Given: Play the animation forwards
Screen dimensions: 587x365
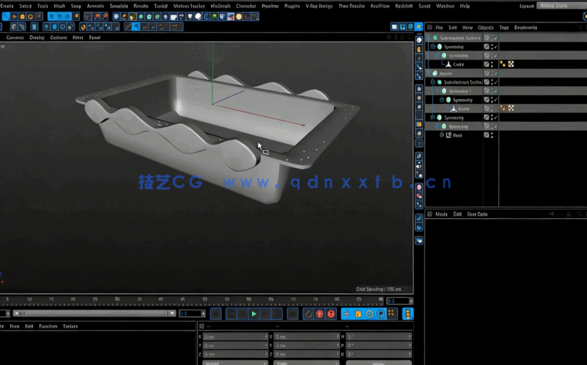Looking at the screenshot, I should pos(254,314).
